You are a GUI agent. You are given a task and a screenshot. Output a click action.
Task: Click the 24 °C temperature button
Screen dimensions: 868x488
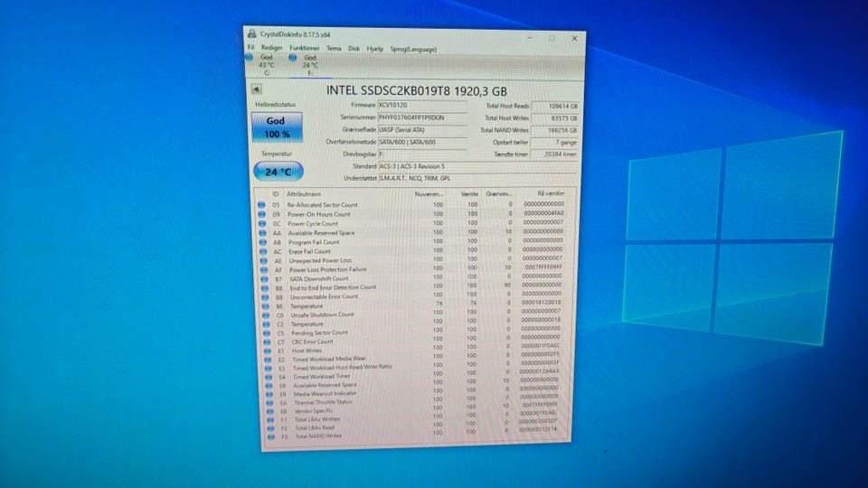click(x=278, y=172)
